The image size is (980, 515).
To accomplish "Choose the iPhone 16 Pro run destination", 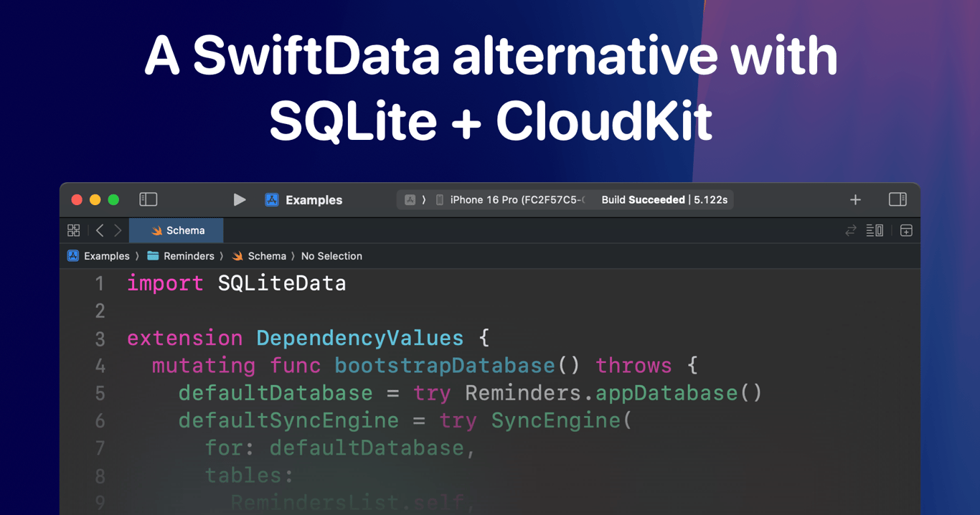I will [517, 200].
